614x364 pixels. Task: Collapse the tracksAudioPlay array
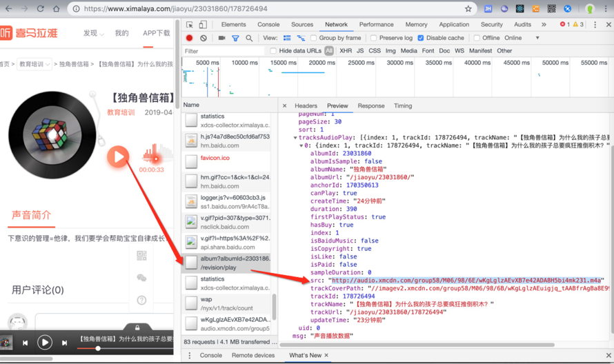[x=295, y=138]
